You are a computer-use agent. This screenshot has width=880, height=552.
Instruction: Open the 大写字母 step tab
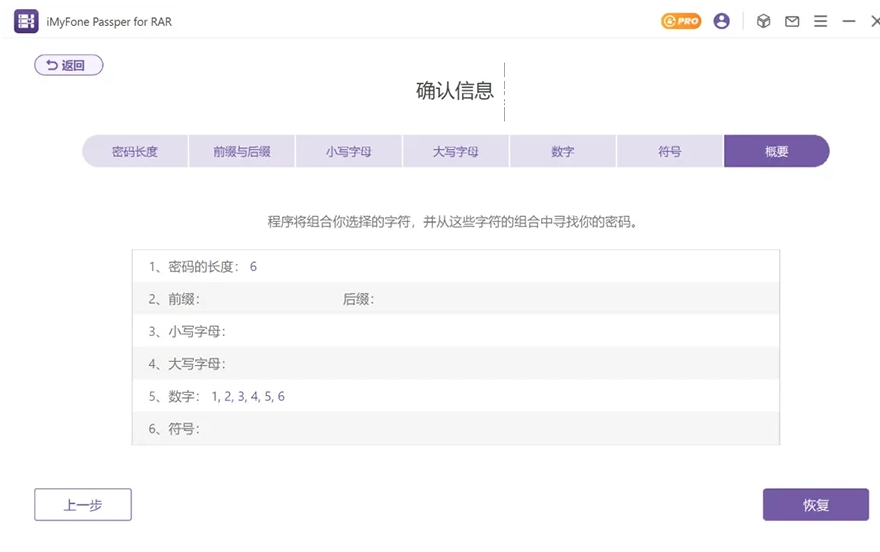(455, 152)
